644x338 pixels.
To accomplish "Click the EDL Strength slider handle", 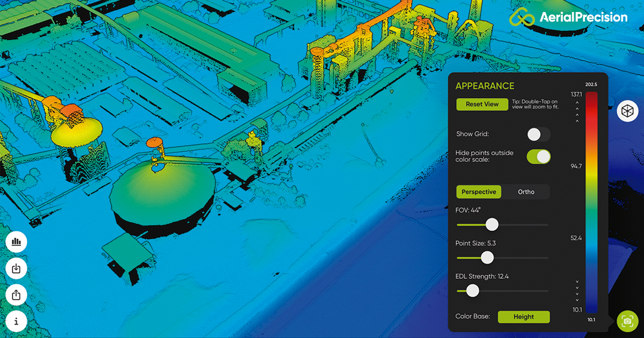I will pyautogui.click(x=473, y=291).
